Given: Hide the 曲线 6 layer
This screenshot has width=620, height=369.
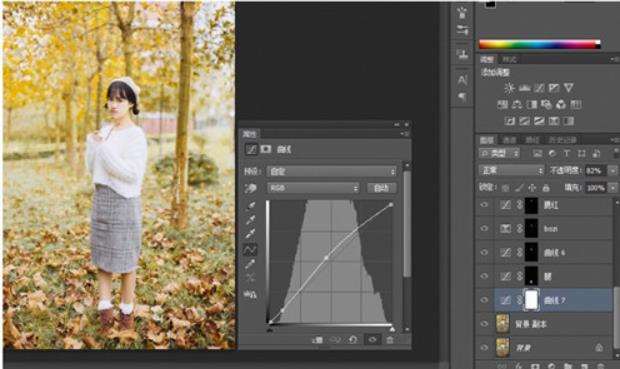Looking at the screenshot, I should point(484,252).
